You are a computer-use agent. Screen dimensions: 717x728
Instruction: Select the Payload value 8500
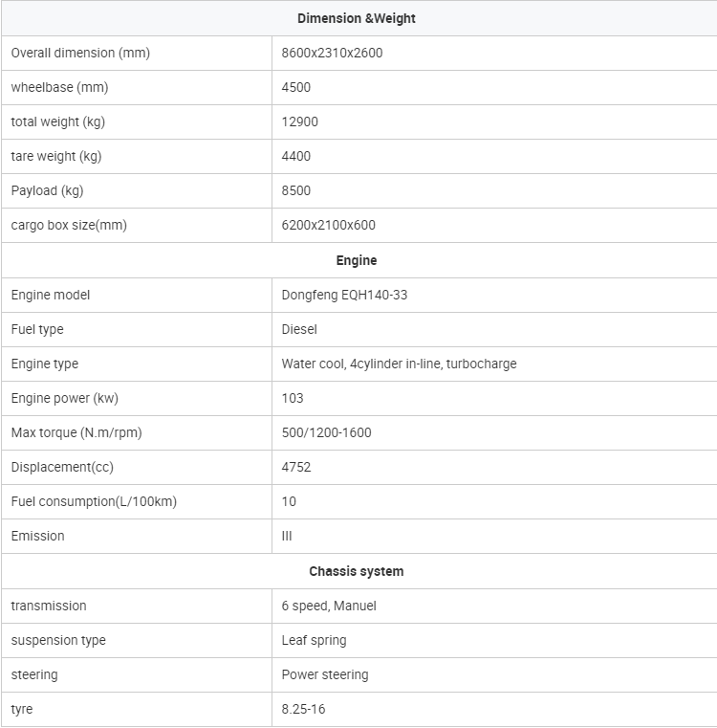[x=296, y=190]
